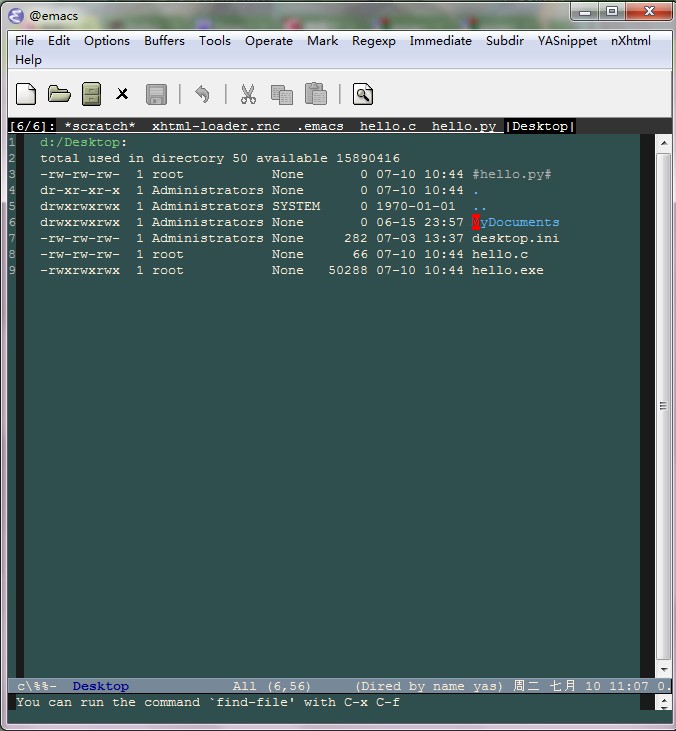Open the Regexp menu
This screenshot has height=731, width=676.
373,41
